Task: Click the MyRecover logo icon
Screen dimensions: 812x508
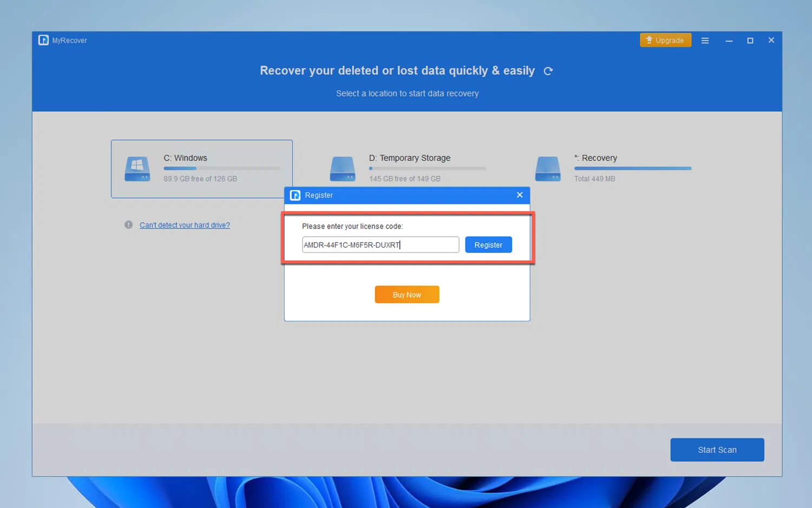Action: pos(43,40)
